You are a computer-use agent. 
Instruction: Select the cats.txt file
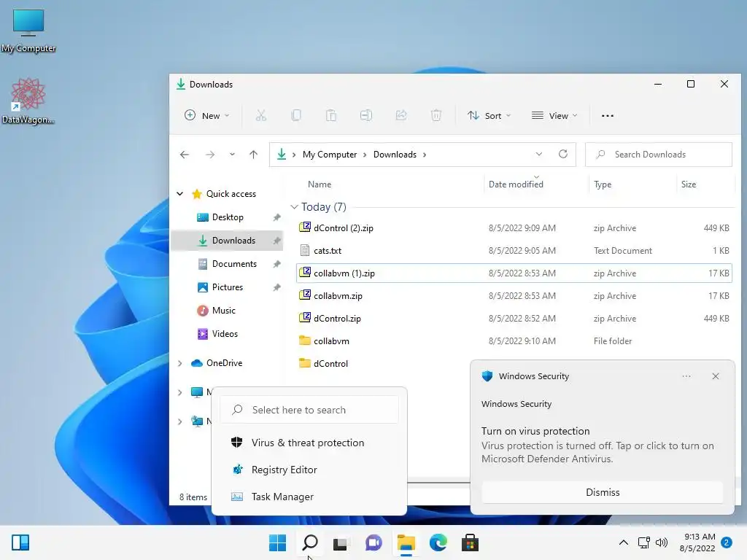[x=514, y=251]
